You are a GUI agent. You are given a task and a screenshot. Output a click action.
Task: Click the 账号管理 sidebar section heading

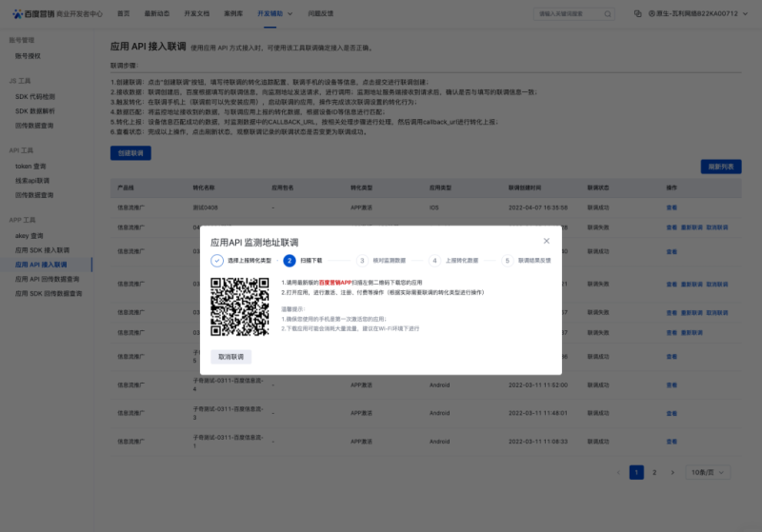pyautogui.click(x=21, y=40)
